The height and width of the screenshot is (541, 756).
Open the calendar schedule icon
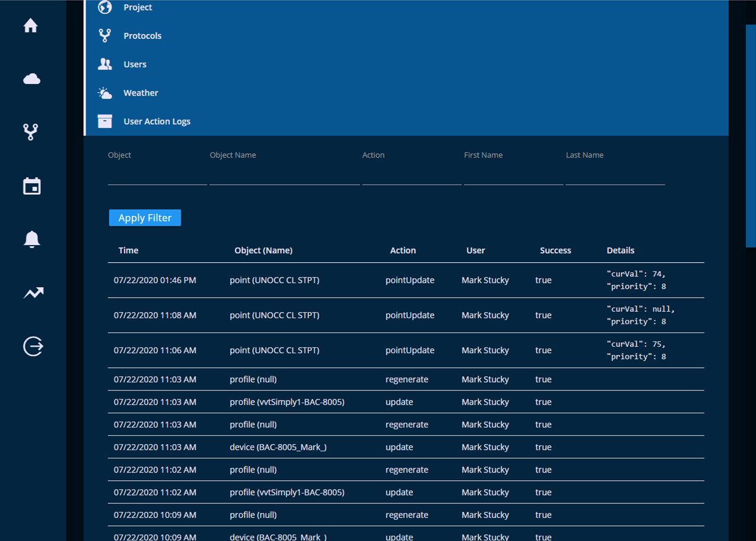coord(32,186)
